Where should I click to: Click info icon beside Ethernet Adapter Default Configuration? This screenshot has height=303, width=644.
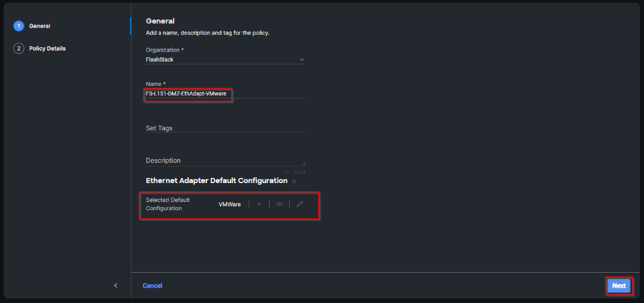(294, 182)
